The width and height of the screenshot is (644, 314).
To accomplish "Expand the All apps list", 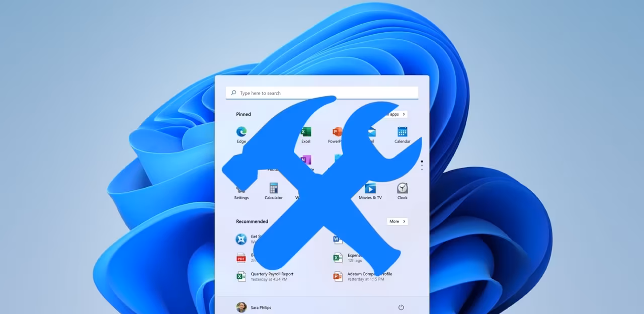I will coord(396,114).
